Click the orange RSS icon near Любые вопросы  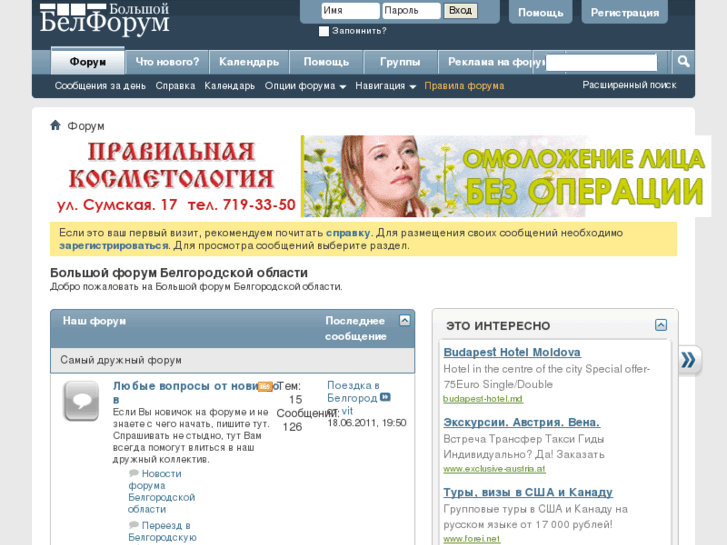click(x=265, y=386)
